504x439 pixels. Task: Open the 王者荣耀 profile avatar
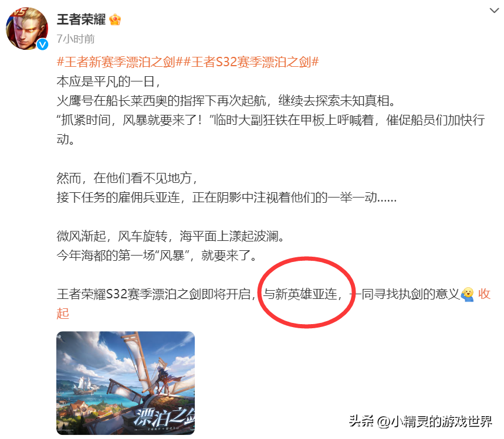coord(27,29)
